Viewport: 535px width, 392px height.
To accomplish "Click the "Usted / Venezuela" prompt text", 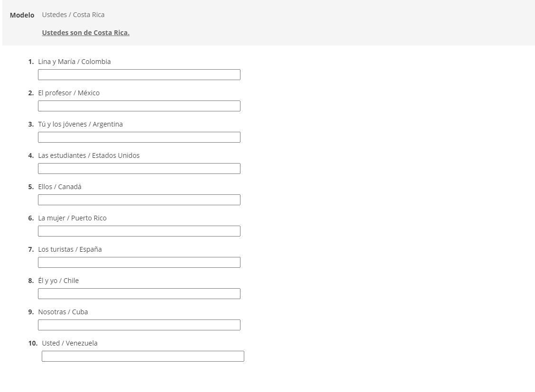I will 70,343.
